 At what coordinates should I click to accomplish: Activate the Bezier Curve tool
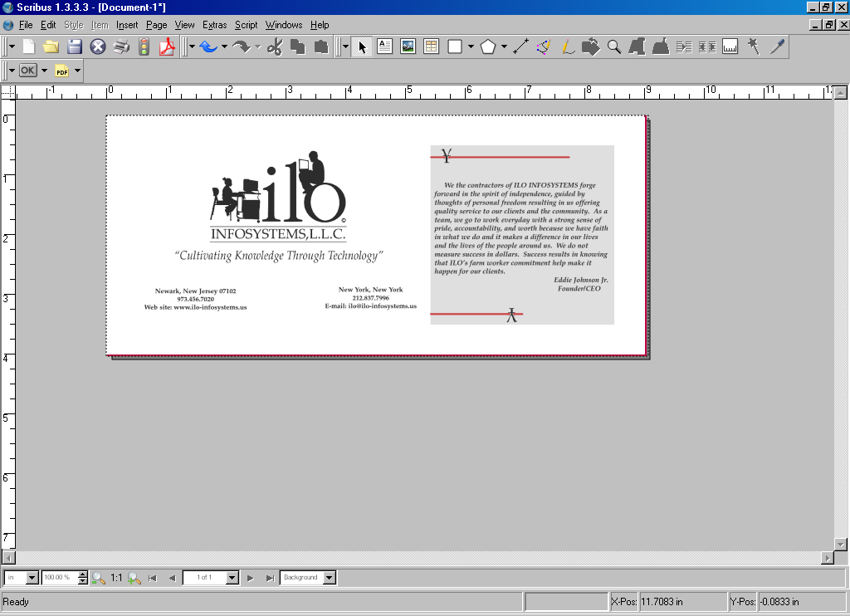pyautogui.click(x=545, y=46)
